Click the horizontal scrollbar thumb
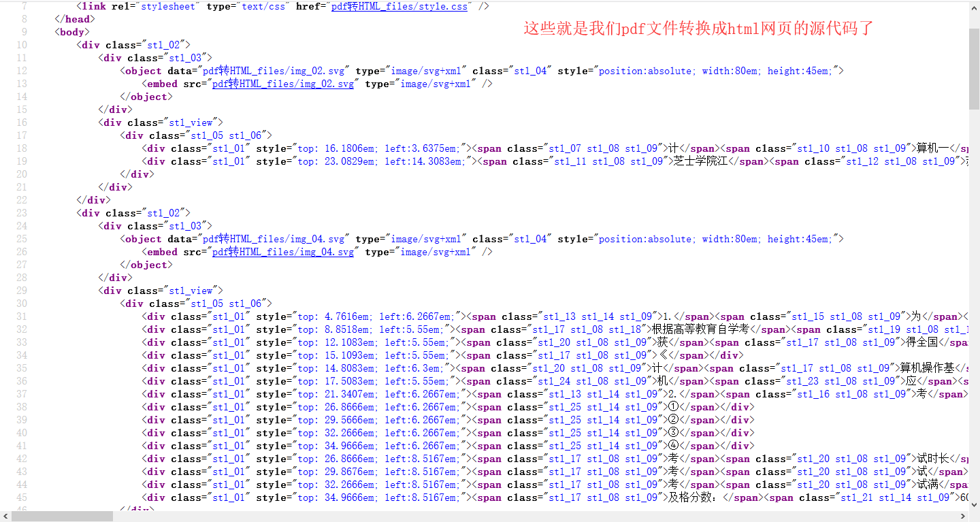This screenshot has height=522, width=980. pyautogui.click(x=62, y=517)
